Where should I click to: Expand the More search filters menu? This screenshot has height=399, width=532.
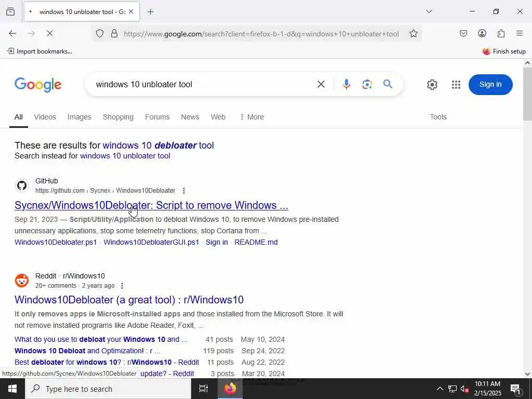(x=252, y=117)
